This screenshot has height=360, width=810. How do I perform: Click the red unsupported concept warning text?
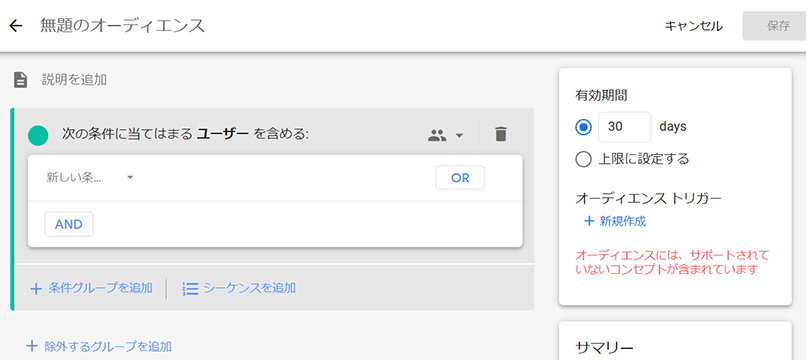(672, 262)
